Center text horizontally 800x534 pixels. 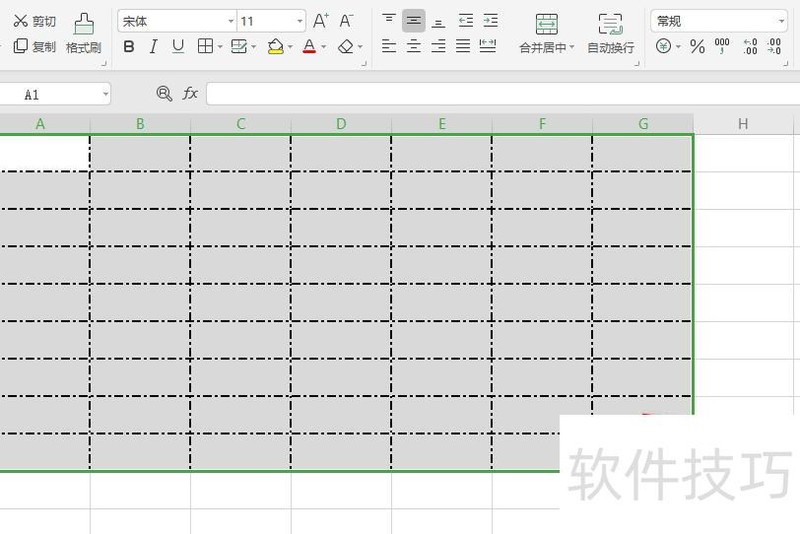414,46
